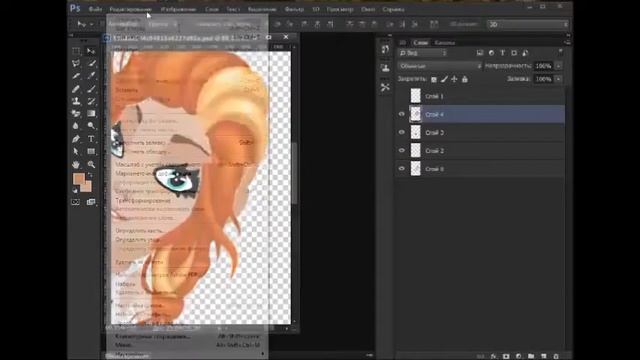Toggle the layer filtering switch
Screen dimensions: 640x360
click(561, 52)
